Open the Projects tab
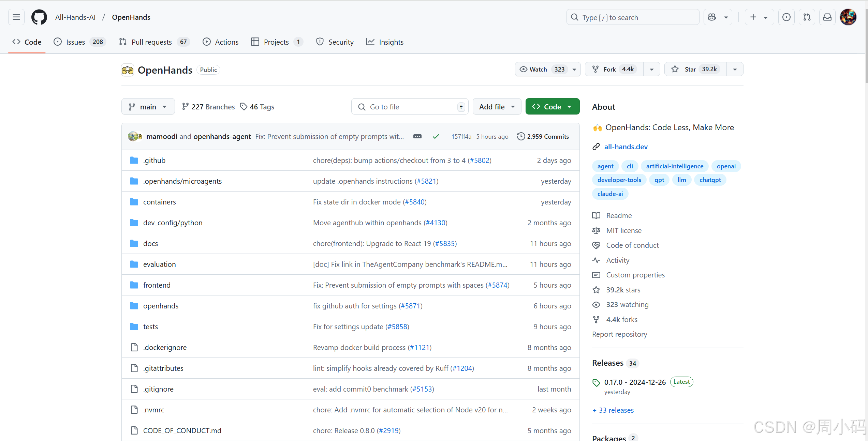 [x=277, y=42]
